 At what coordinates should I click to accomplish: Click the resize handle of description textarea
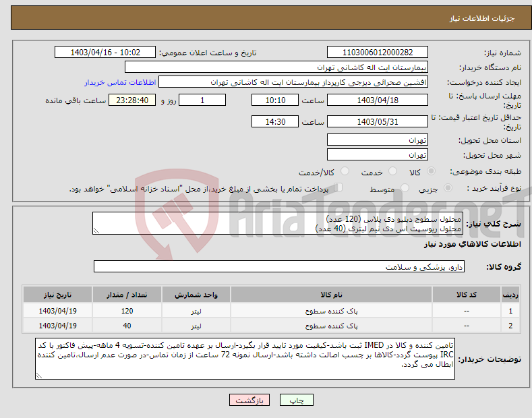[96, 231]
